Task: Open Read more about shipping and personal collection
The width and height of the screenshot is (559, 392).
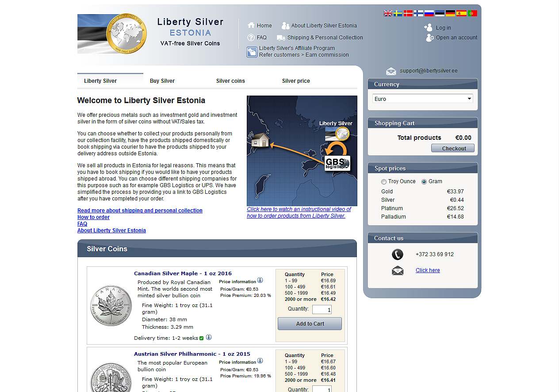Action: [x=140, y=211]
